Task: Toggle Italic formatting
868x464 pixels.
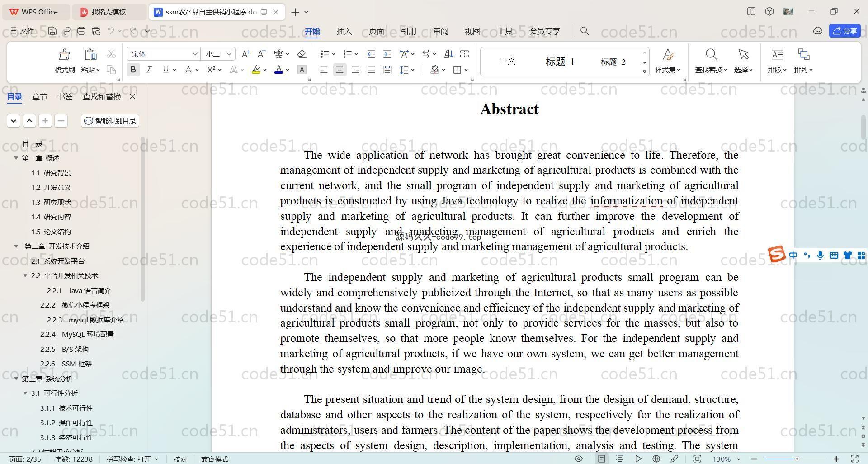Action: 149,70
